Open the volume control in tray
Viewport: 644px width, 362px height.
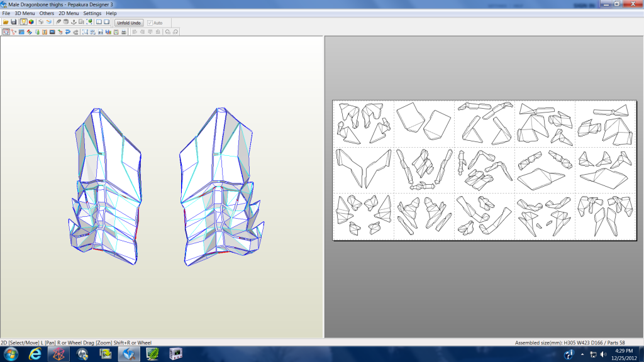click(x=603, y=354)
